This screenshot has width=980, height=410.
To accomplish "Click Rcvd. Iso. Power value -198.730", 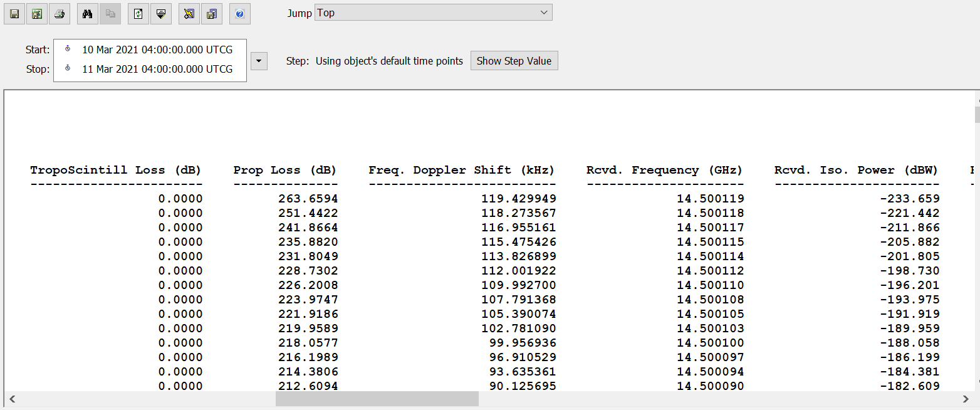I will tap(910, 271).
